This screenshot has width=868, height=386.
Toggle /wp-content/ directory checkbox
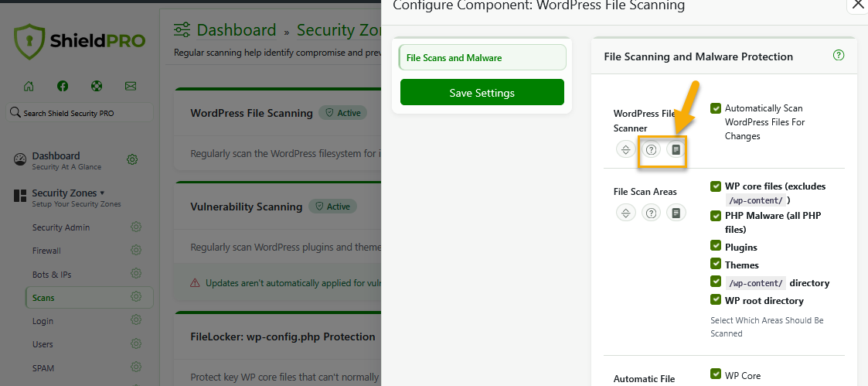[716, 282]
